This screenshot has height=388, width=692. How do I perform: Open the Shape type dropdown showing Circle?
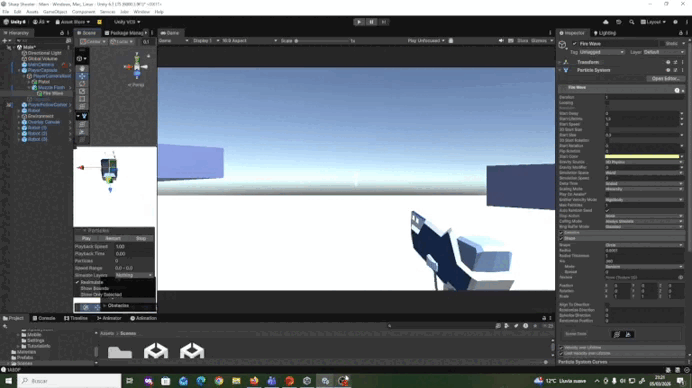tap(644, 245)
